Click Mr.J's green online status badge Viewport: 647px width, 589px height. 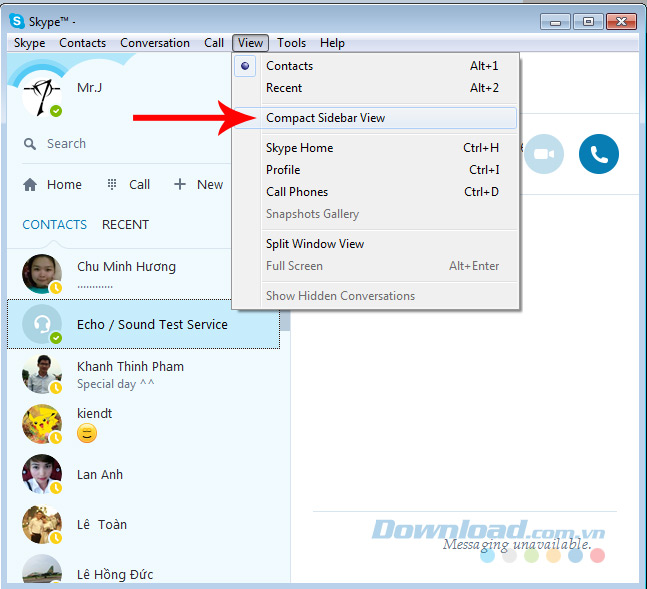tap(56, 111)
